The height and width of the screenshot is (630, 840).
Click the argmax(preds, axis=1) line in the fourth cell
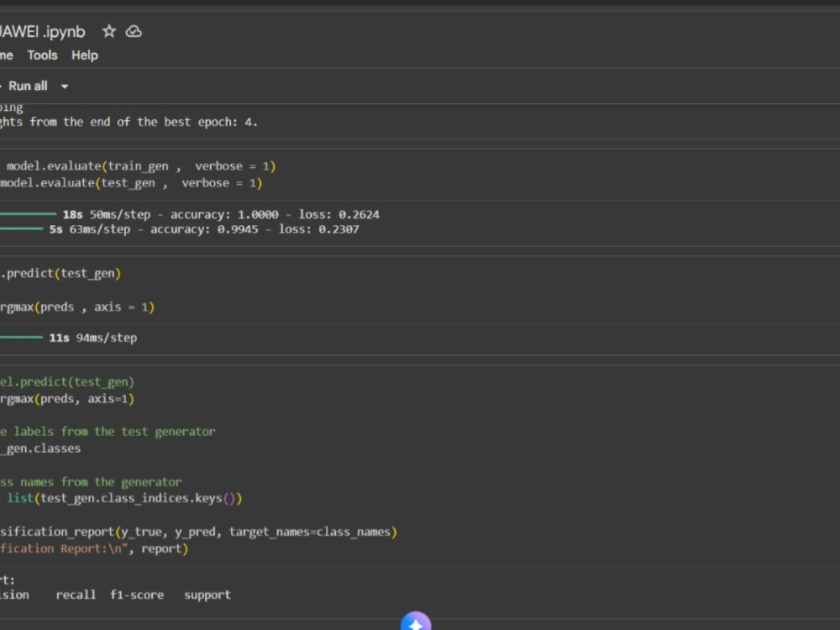[67, 399]
